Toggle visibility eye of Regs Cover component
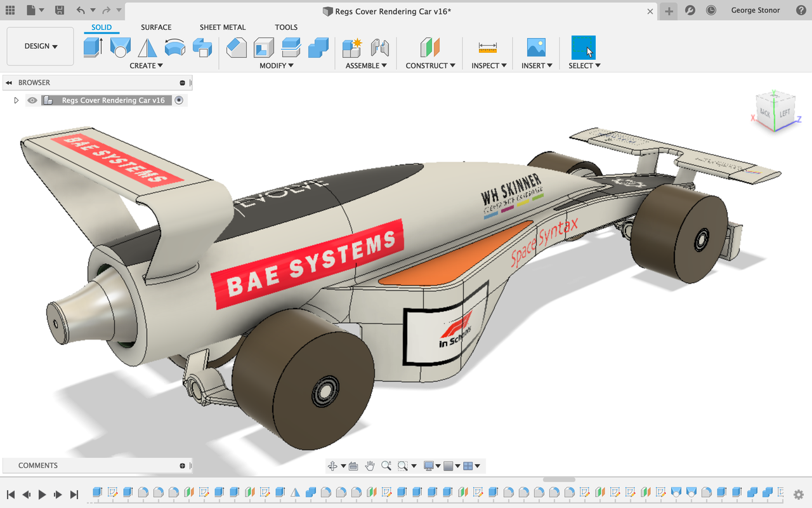 [x=32, y=100]
